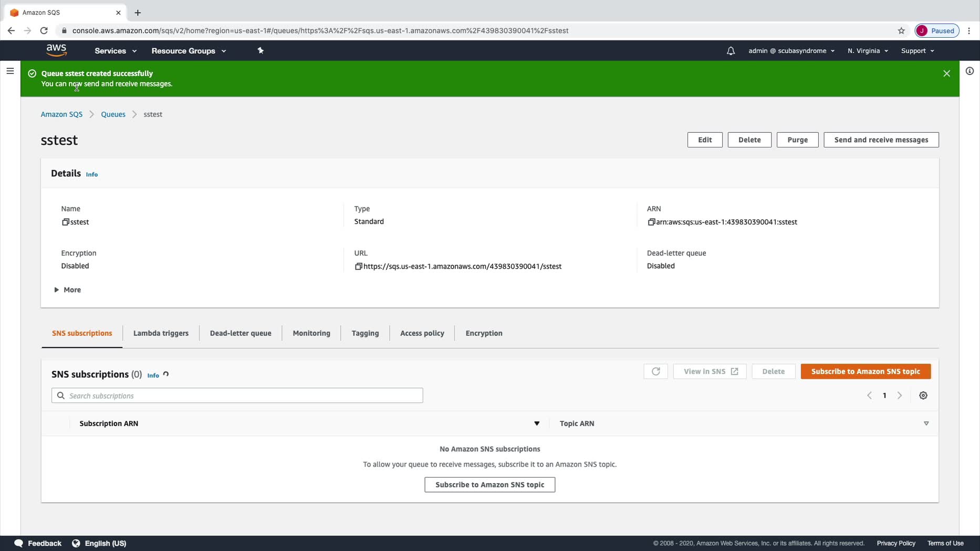Viewport: 980px width, 551px height.
Task: Click the View in SNS button
Action: click(710, 372)
